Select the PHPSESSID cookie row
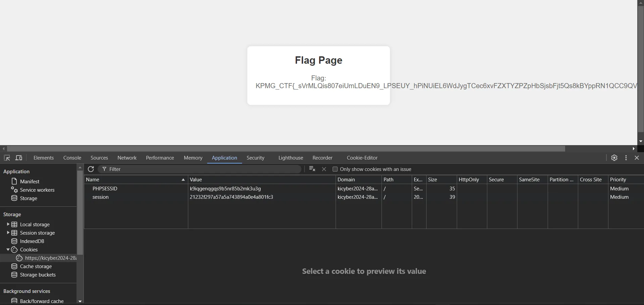 click(x=105, y=189)
